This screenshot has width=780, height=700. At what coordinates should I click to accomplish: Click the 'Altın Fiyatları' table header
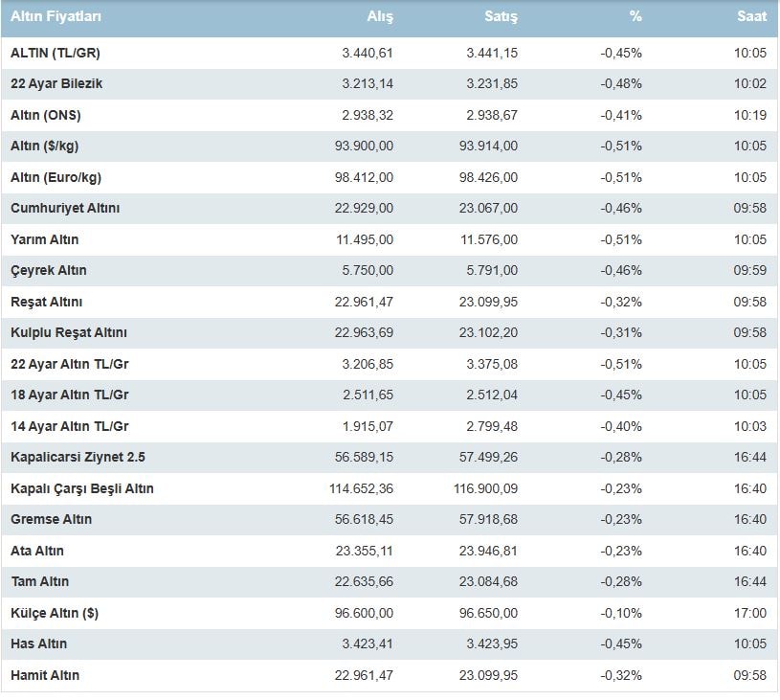click(x=56, y=16)
